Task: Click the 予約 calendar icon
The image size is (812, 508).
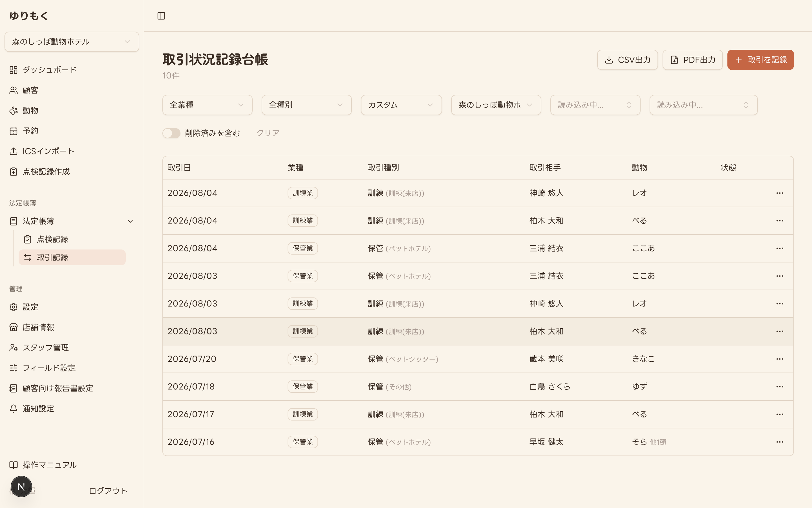Action: 14,131
